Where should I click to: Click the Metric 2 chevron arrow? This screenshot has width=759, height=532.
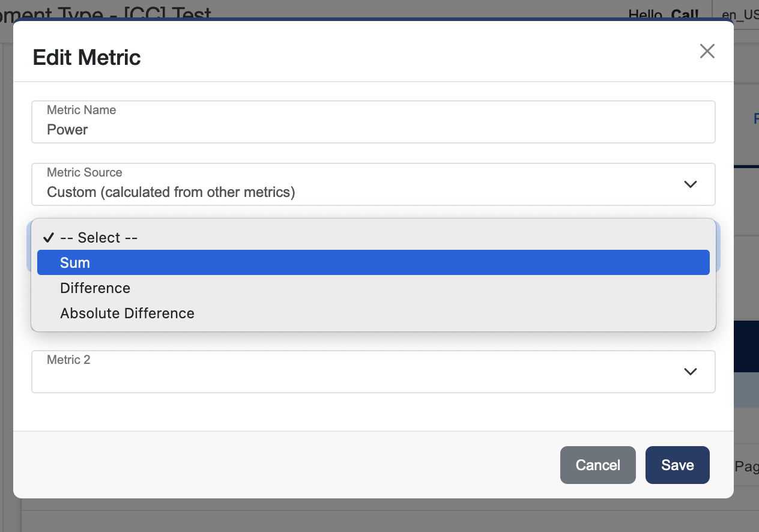(690, 372)
